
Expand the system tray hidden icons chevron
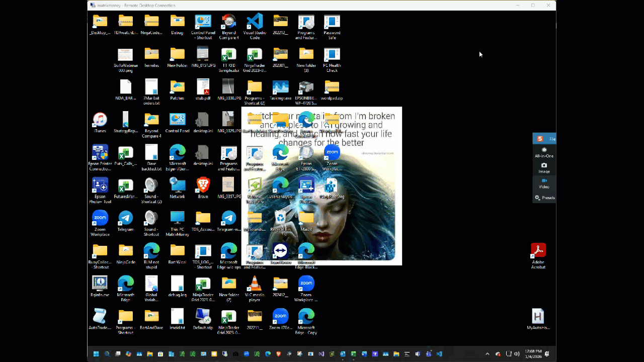tap(487, 354)
